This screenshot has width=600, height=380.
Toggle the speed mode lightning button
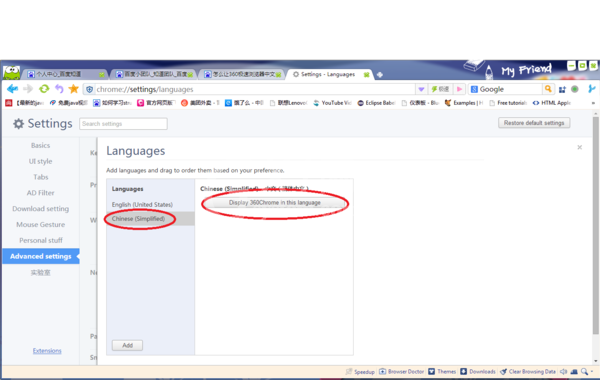[440, 89]
